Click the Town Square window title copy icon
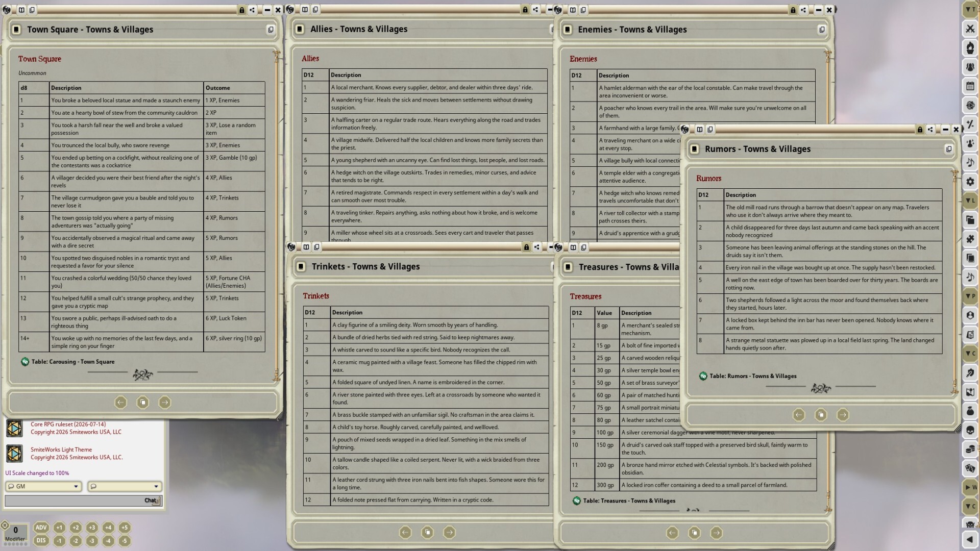Viewport: 980px width, 551px height. tap(271, 30)
